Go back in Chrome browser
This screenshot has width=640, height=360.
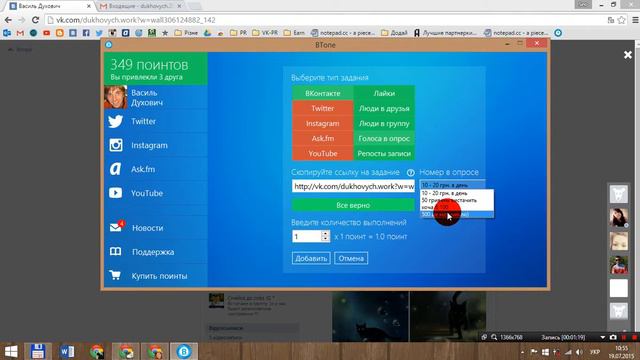pos(8,20)
